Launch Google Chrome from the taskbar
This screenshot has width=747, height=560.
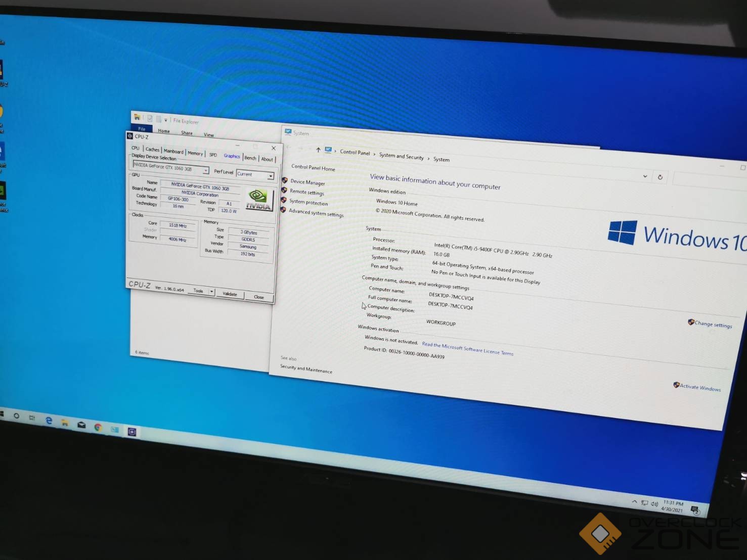(98, 427)
